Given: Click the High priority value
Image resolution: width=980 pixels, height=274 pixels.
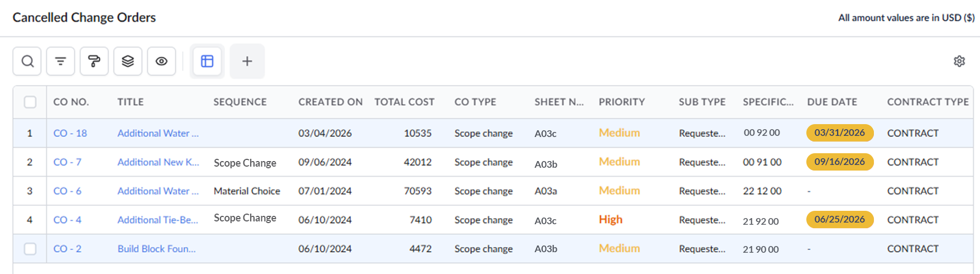Looking at the screenshot, I should coord(610,220).
